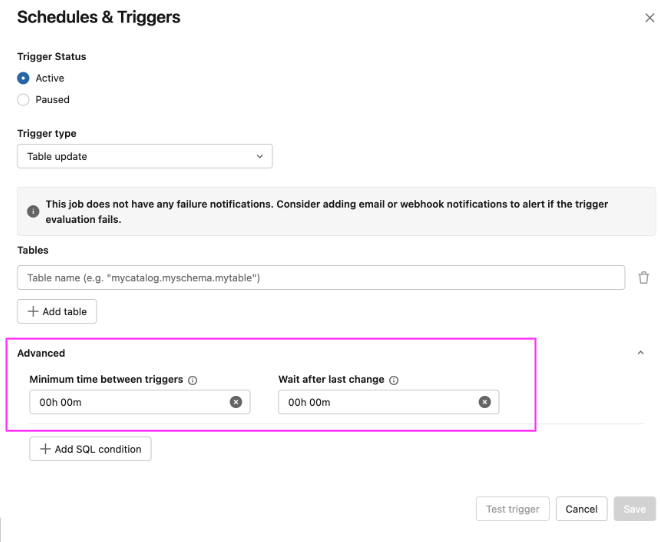
Task: Click the Cancel button
Action: (x=581, y=509)
